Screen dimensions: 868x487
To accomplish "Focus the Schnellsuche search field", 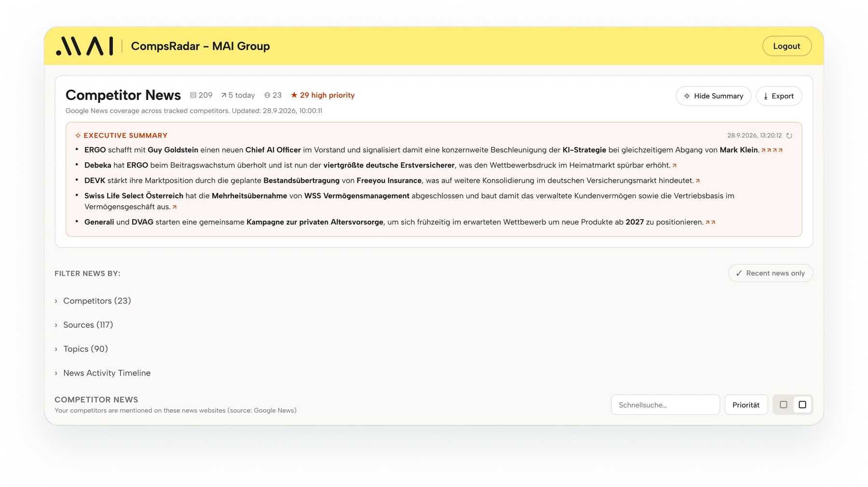I will pyautogui.click(x=665, y=405).
